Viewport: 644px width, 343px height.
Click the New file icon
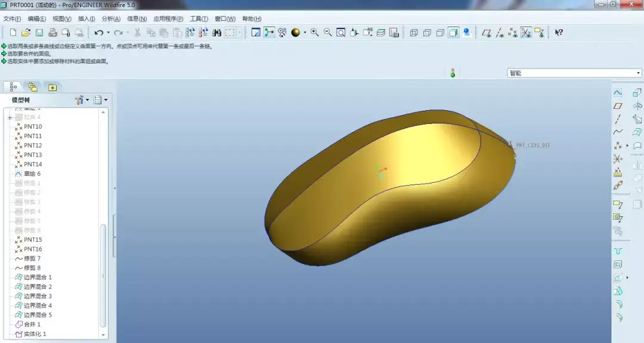(x=13, y=32)
